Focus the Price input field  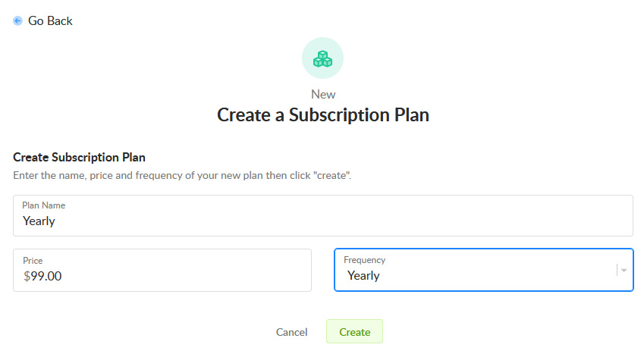click(162, 270)
